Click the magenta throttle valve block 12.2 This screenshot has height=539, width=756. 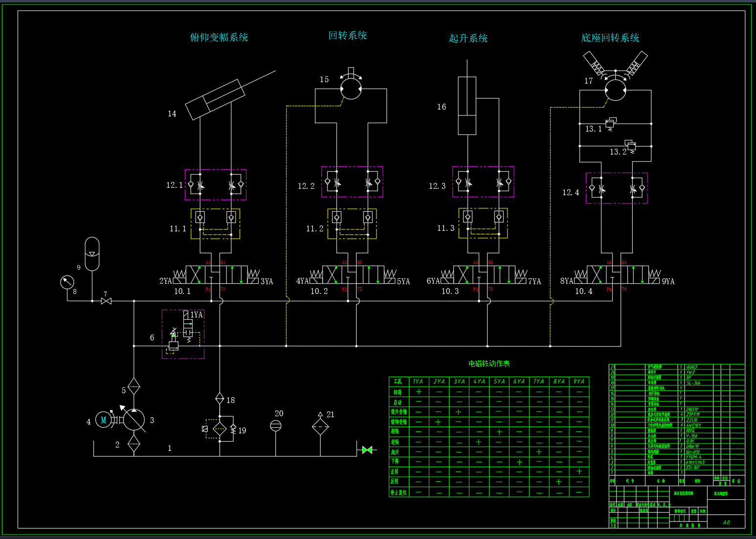(352, 182)
